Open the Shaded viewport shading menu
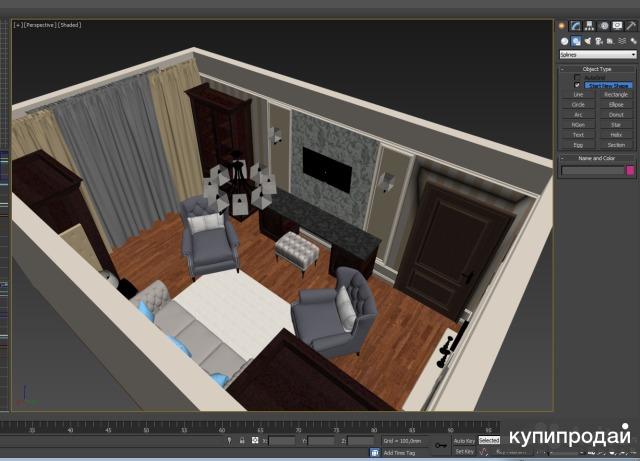 pos(70,25)
